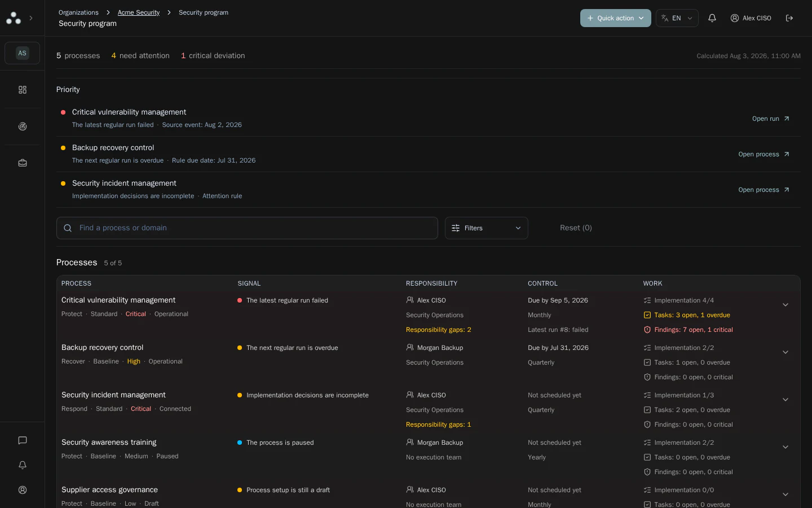Image resolution: width=812 pixels, height=508 pixels.
Task: Open process for Backup recovery control
Action: (x=764, y=154)
